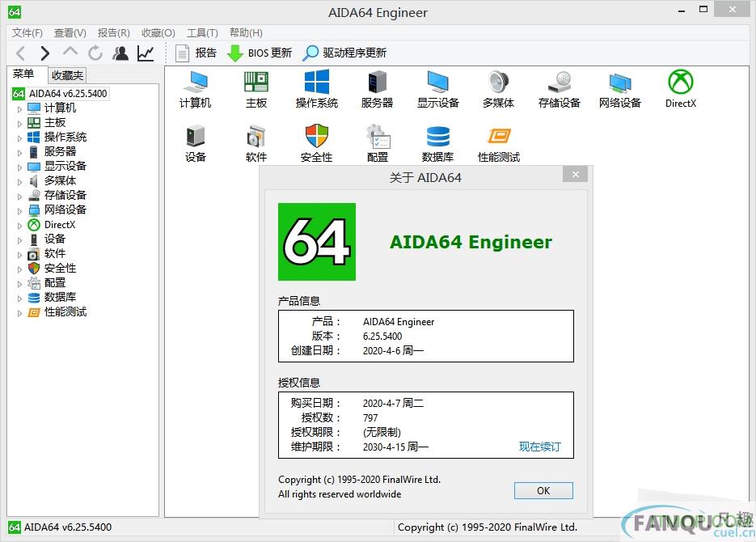Click the 授权数 value 797
Screen dimensions: 756x542
coord(370,417)
